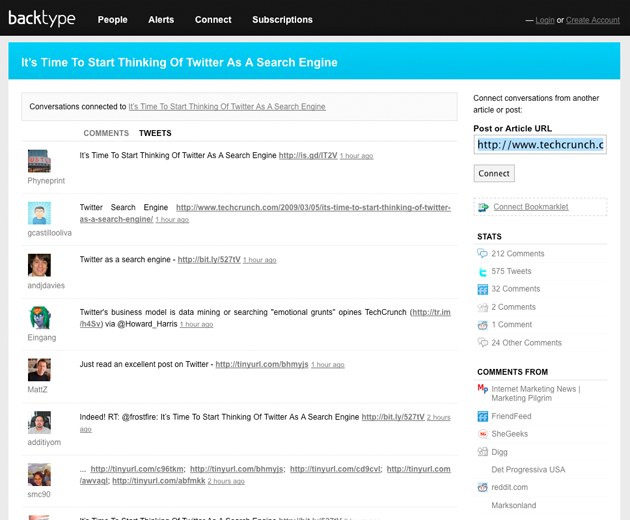The height and width of the screenshot is (520, 630).
Task: Open Internet Marketing News source
Action: [536, 393]
